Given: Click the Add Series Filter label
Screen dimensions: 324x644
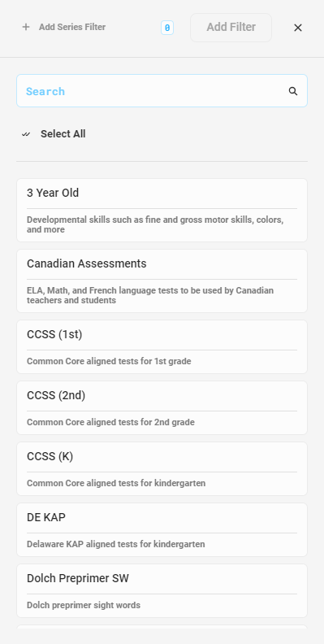Looking at the screenshot, I should click(72, 27).
